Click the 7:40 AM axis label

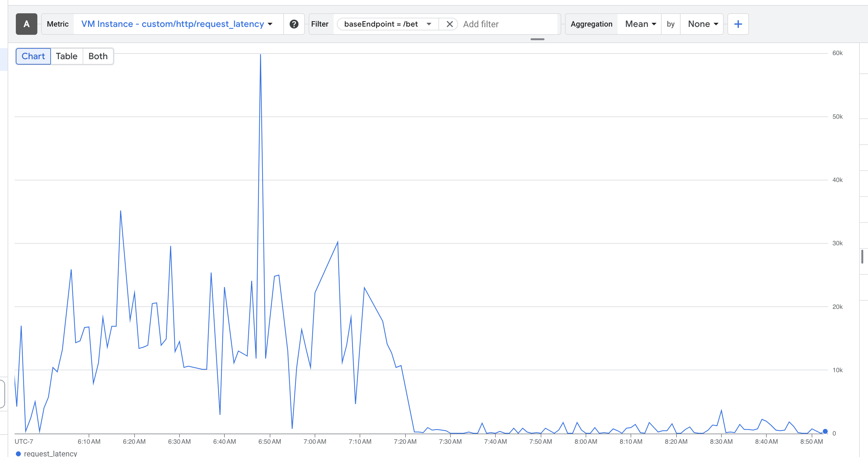495,441
